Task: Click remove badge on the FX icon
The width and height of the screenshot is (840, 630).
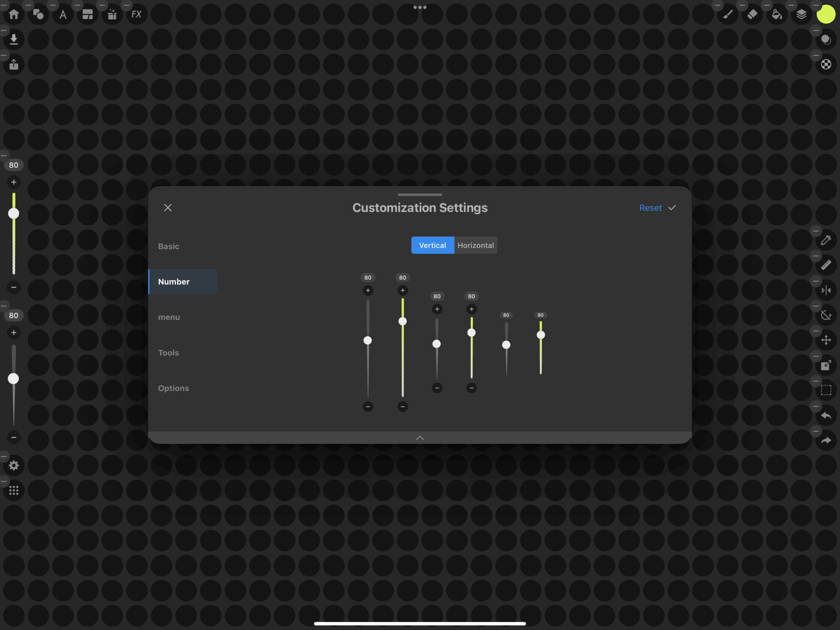Action: (126, 5)
